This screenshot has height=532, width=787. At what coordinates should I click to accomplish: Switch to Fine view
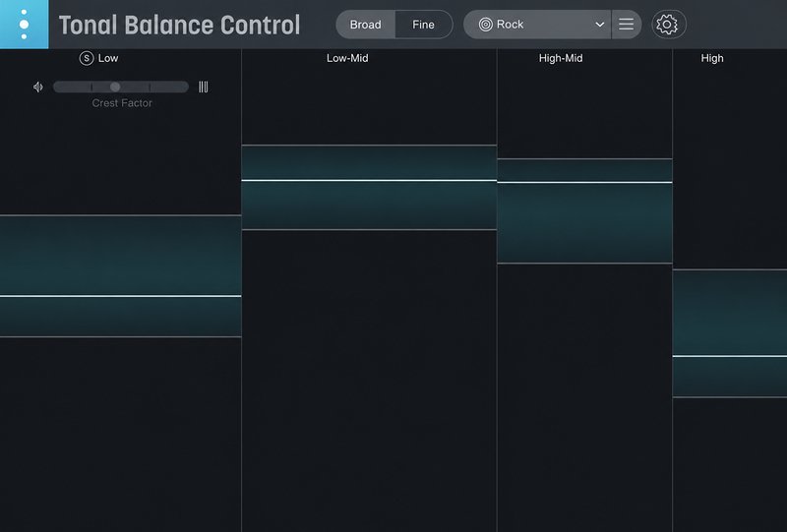(424, 25)
